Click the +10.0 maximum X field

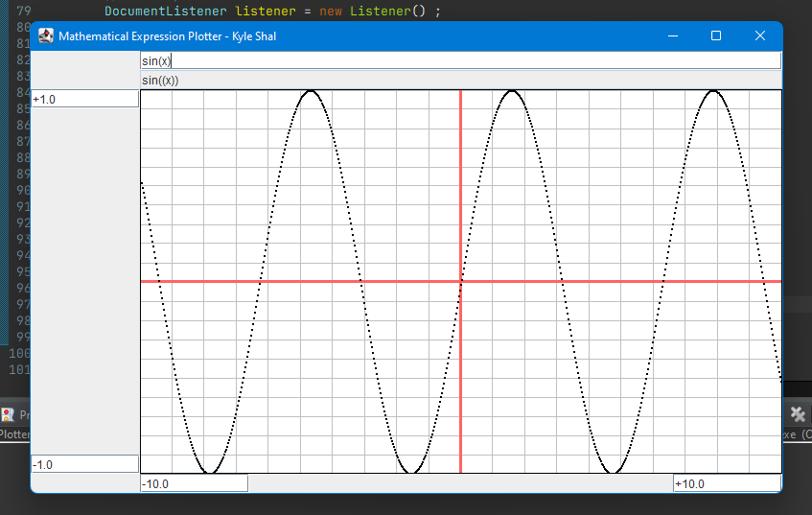point(727,483)
